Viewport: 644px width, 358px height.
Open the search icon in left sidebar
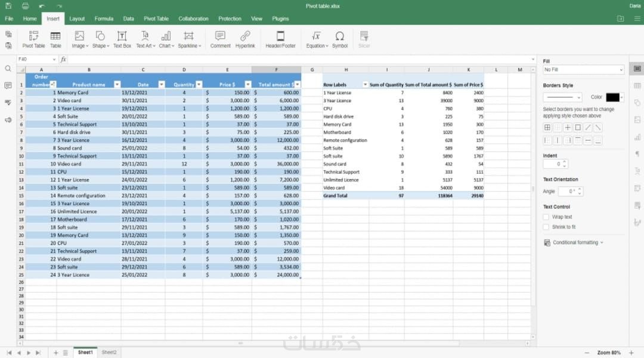8,69
